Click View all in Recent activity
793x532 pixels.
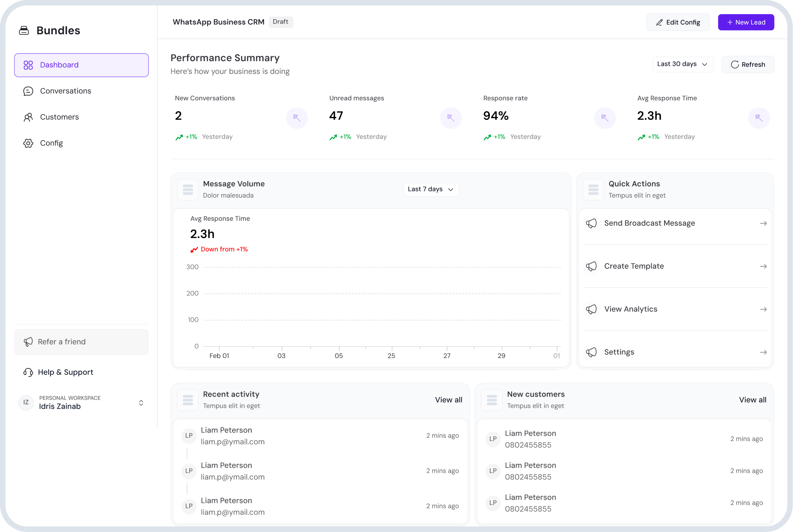point(448,400)
